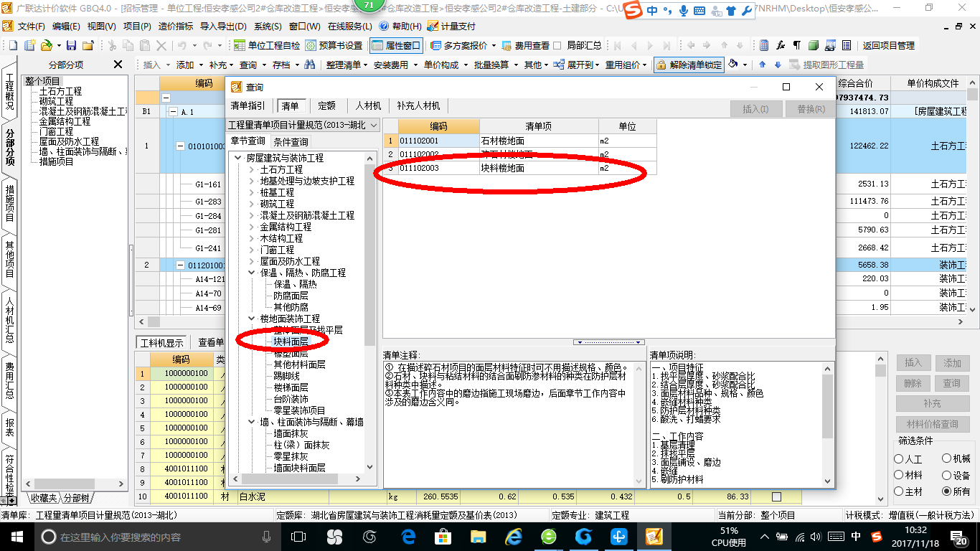Image resolution: width=980 pixels, height=551 pixels.
Task: Switch to 分部树 bottom tab
Action: (x=77, y=498)
